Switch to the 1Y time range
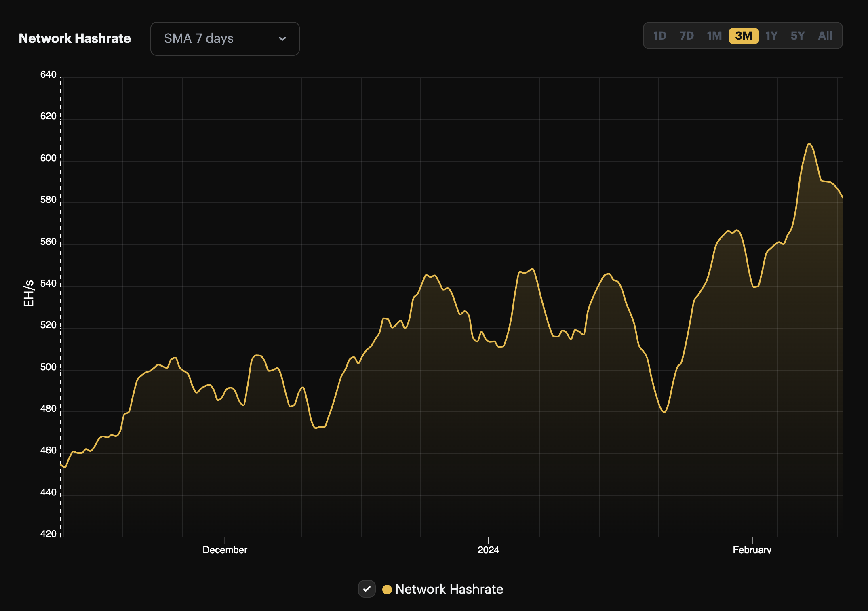 (771, 36)
